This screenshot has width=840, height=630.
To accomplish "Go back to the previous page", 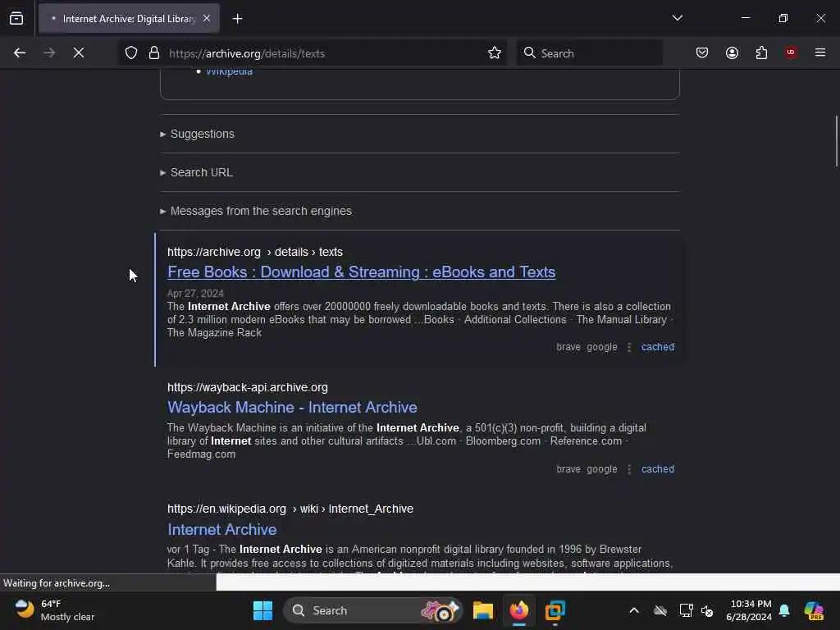I will tap(20, 53).
